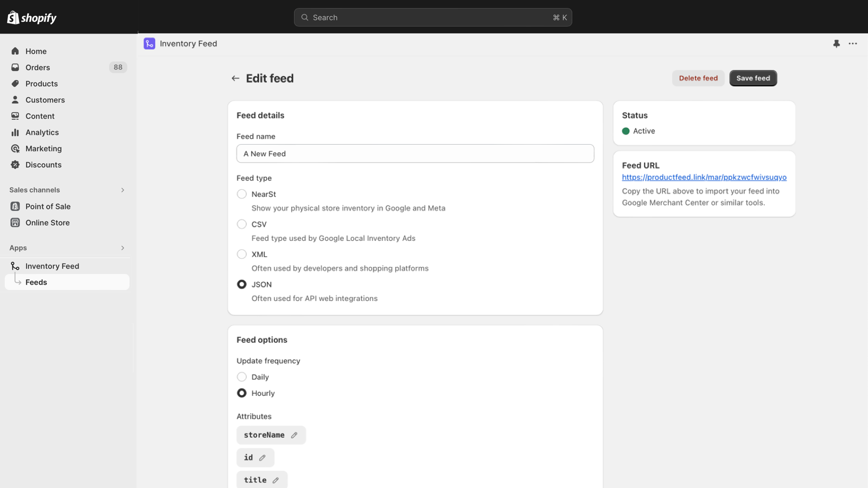Set update frequency to Daily

click(x=241, y=376)
